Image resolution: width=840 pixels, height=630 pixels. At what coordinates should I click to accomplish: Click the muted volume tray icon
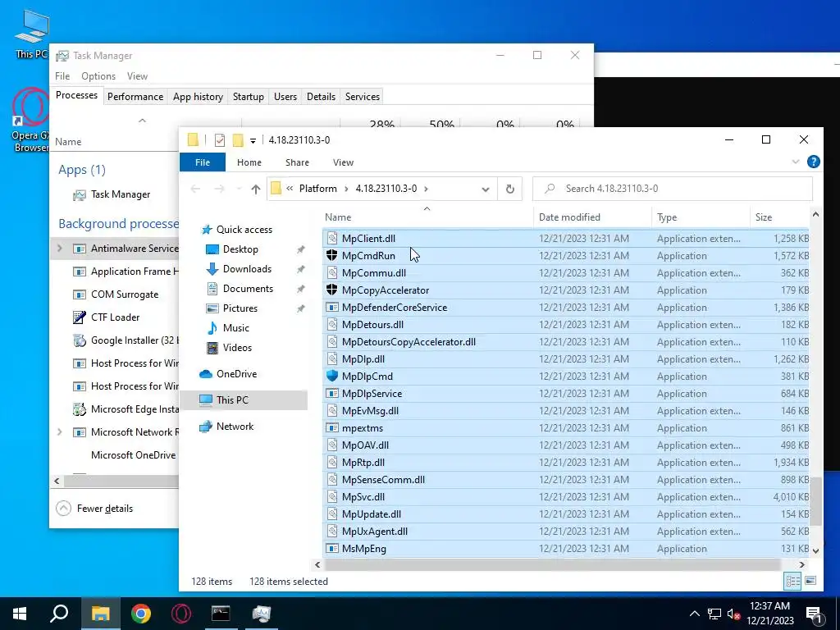tap(733, 614)
